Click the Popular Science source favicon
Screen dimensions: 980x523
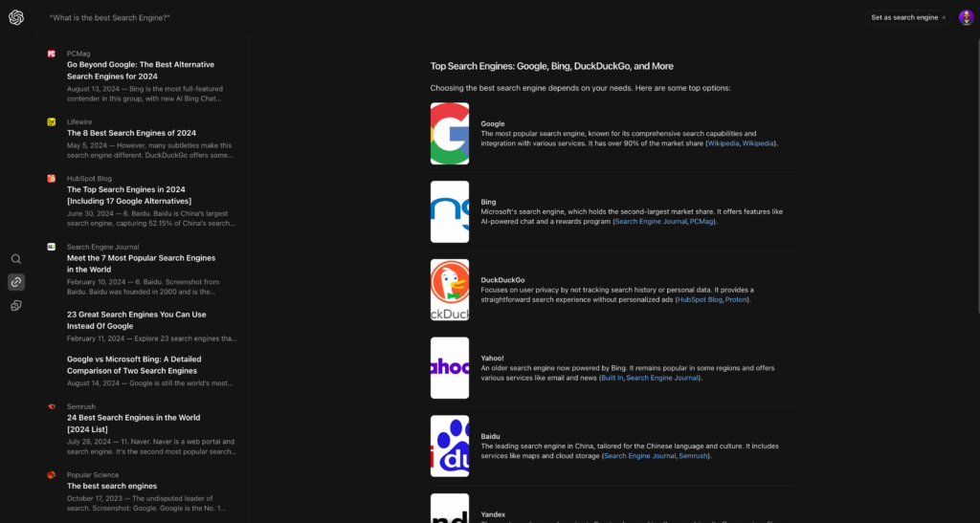[52, 474]
